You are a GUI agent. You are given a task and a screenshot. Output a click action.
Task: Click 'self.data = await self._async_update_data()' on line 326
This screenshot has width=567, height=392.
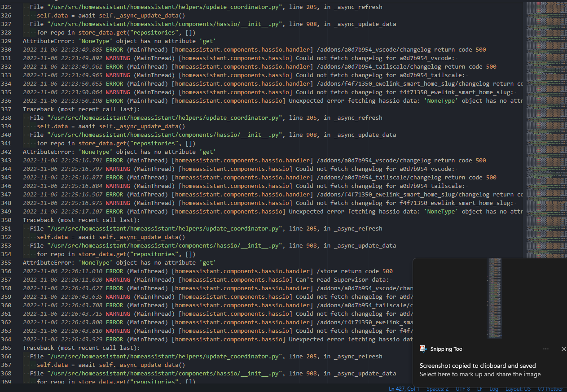(111, 16)
